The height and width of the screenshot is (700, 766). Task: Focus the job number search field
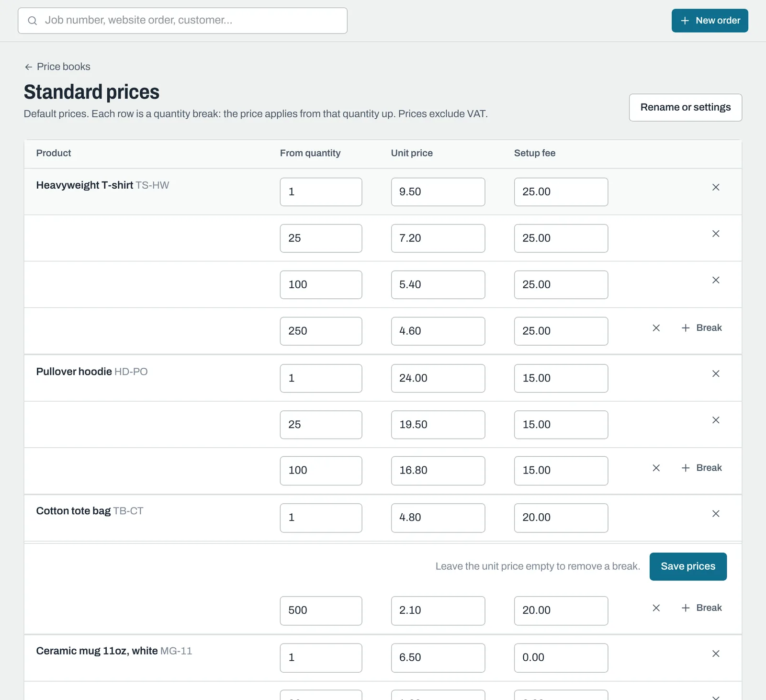click(182, 21)
